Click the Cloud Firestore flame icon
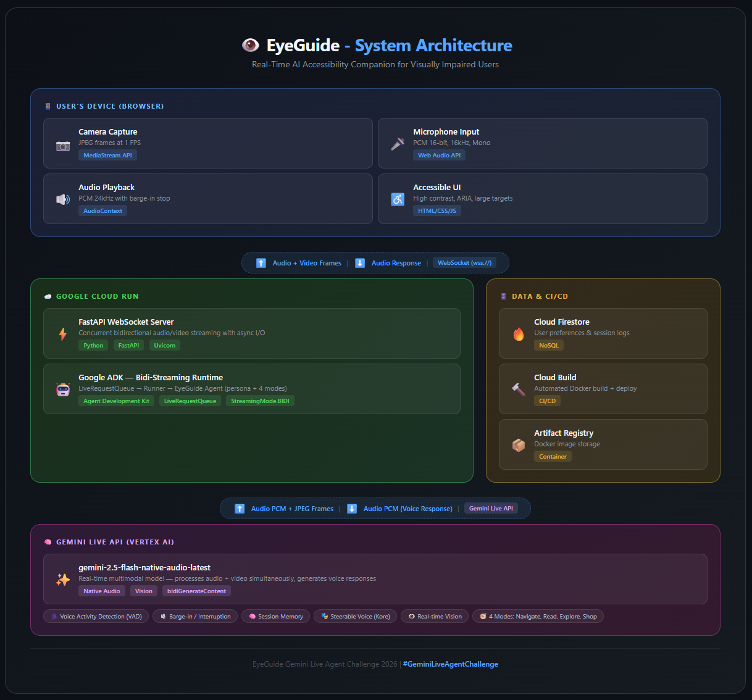This screenshot has width=752, height=700. tap(519, 334)
